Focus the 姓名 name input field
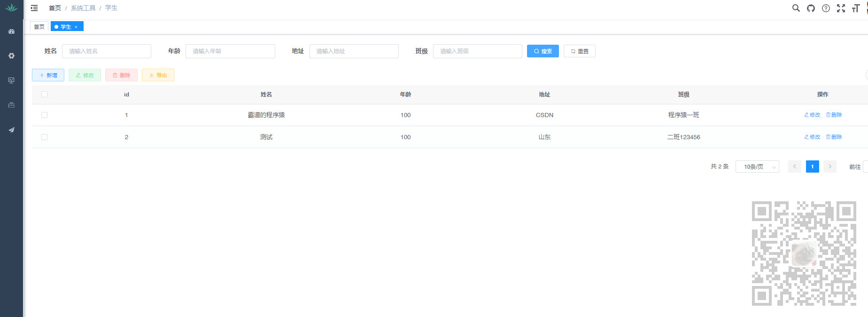 (x=107, y=51)
